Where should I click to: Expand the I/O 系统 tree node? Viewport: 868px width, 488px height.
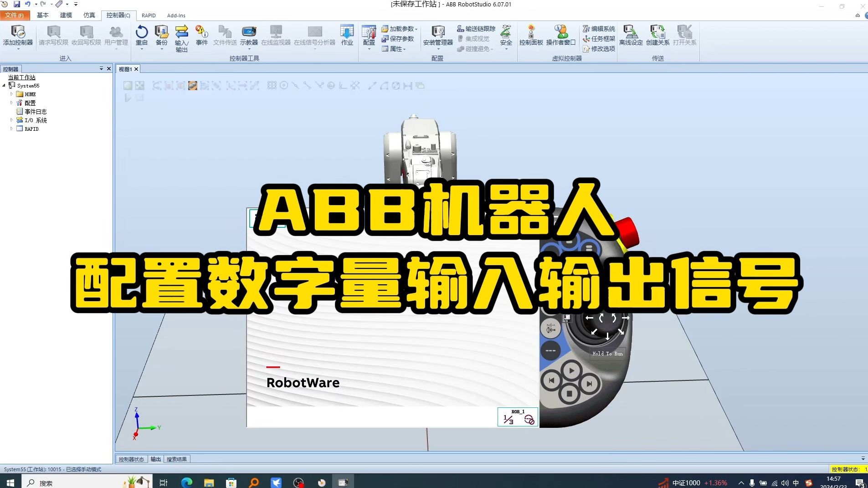coord(11,120)
